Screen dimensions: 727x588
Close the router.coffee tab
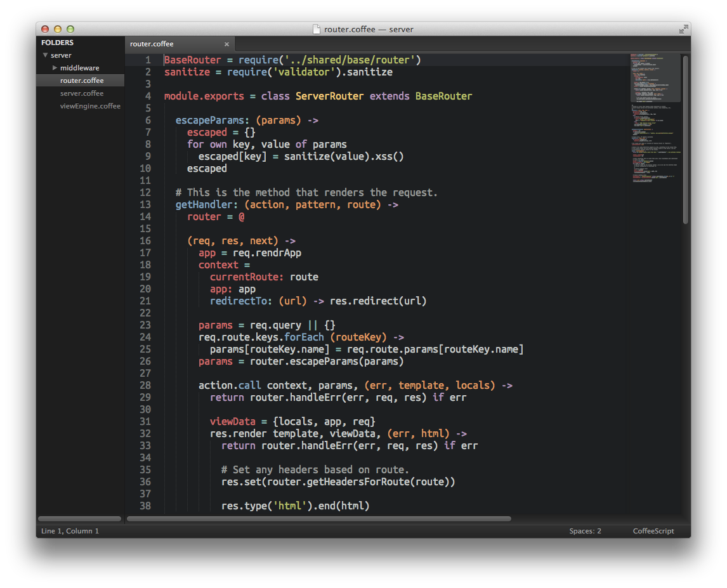226,44
